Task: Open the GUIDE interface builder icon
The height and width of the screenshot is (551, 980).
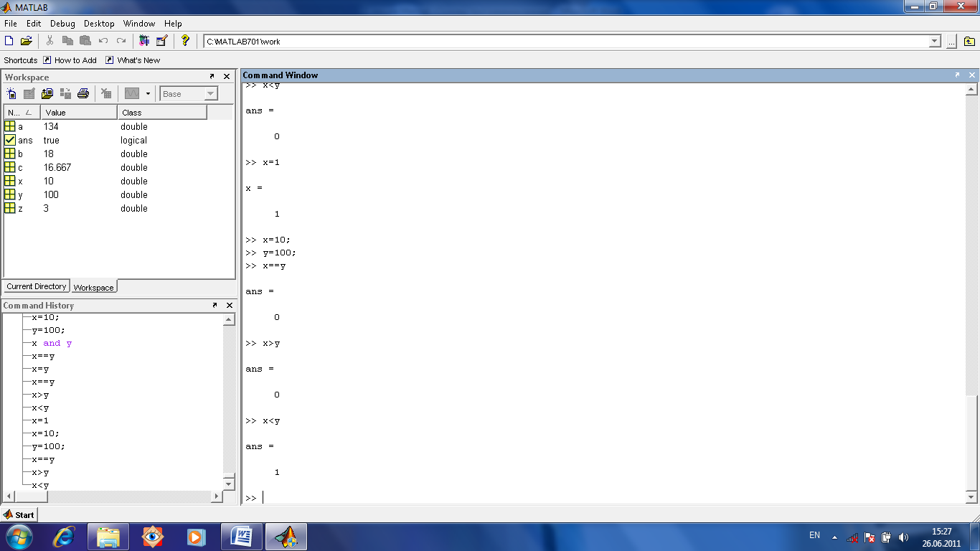Action: point(161,41)
